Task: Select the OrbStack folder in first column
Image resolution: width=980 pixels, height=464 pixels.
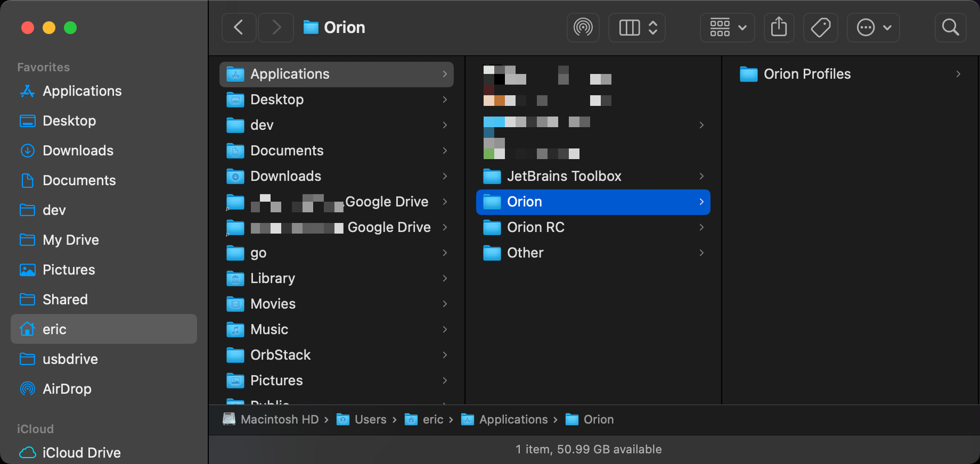Action: coord(280,355)
